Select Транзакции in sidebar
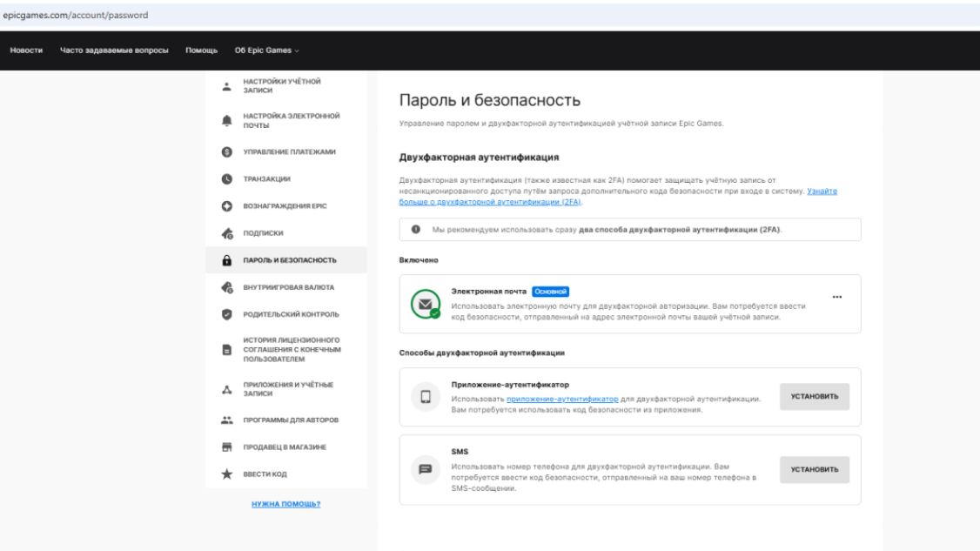Viewport: 980px width, 551px height. [x=286, y=178]
